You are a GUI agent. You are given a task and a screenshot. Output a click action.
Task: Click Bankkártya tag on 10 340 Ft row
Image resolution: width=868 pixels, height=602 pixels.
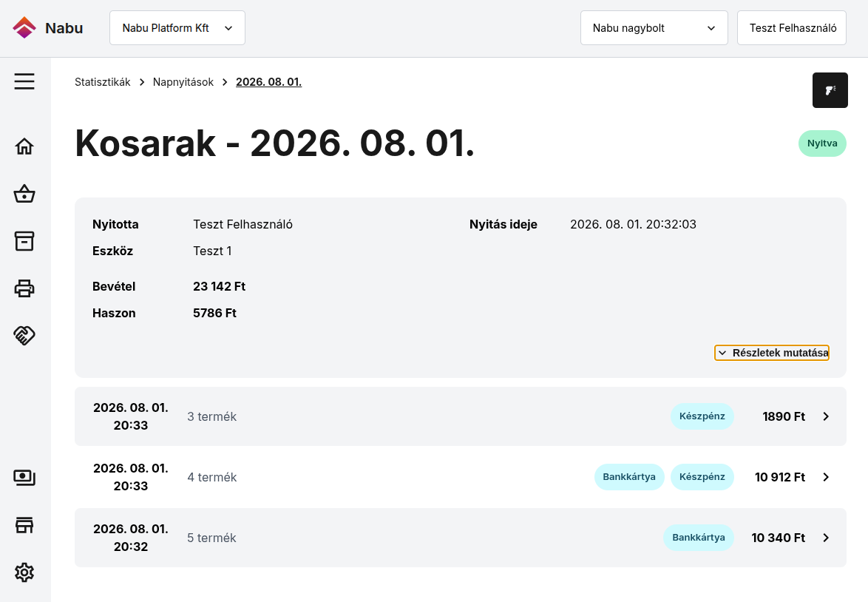tap(699, 538)
